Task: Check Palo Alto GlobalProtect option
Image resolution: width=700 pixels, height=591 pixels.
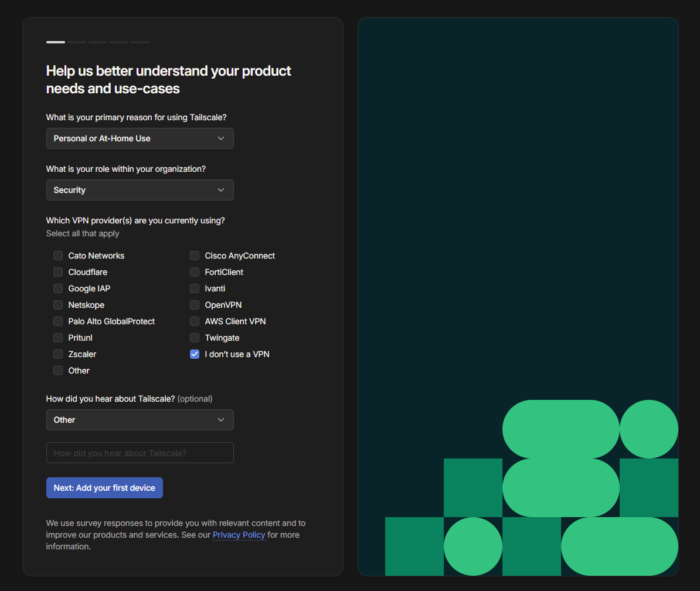Action: point(58,321)
